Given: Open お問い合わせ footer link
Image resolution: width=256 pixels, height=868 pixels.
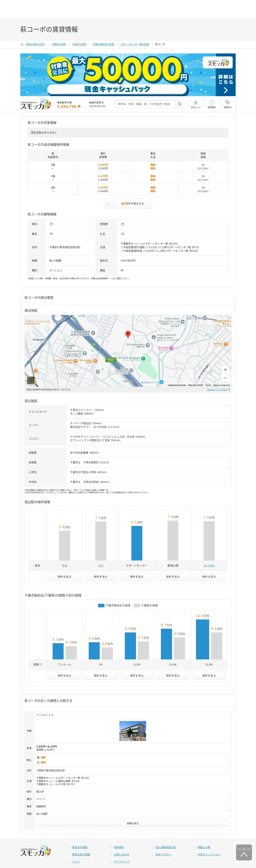Looking at the screenshot, I should [121, 854].
